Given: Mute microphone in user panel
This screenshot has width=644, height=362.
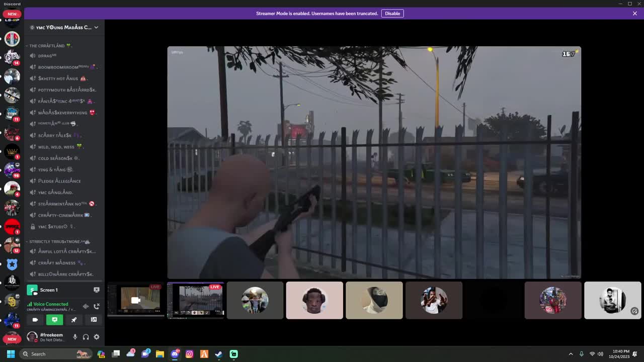Looking at the screenshot, I should click(x=75, y=337).
